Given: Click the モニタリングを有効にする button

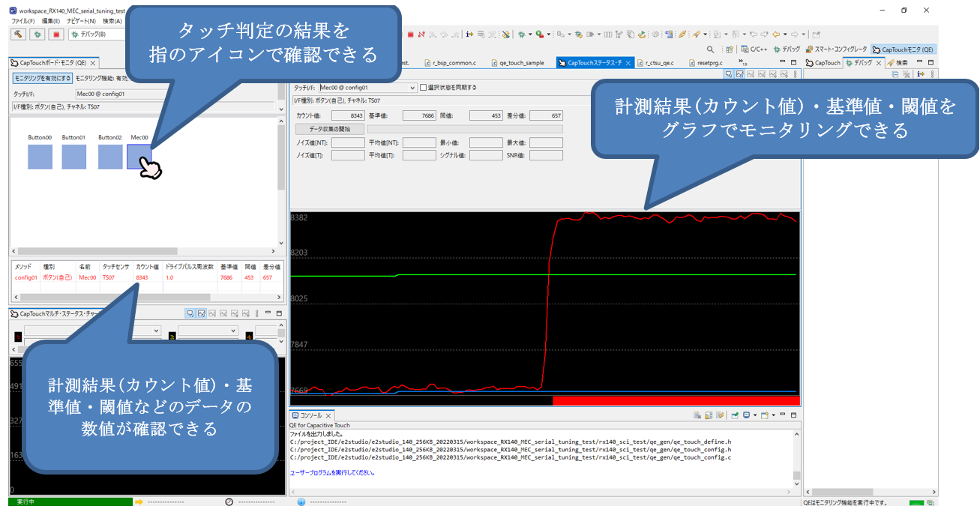Looking at the screenshot, I should tap(43, 78).
